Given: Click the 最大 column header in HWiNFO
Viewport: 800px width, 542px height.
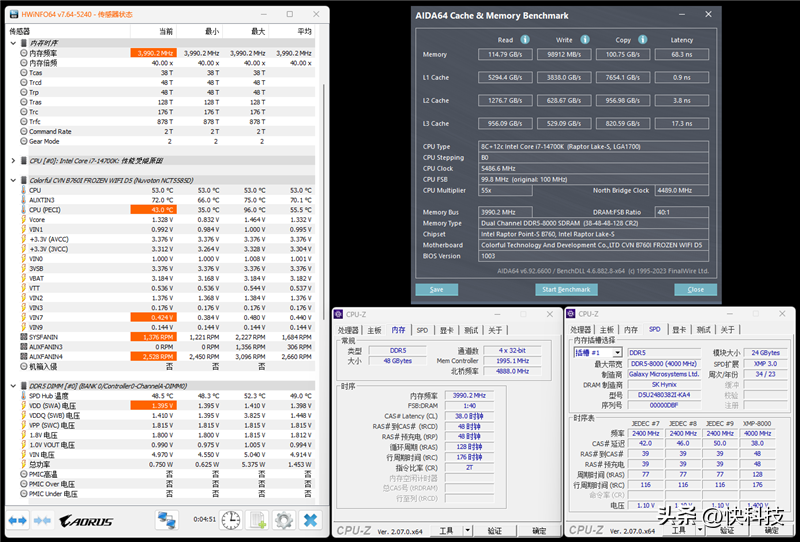Looking at the screenshot, I should [x=258, y=32].
